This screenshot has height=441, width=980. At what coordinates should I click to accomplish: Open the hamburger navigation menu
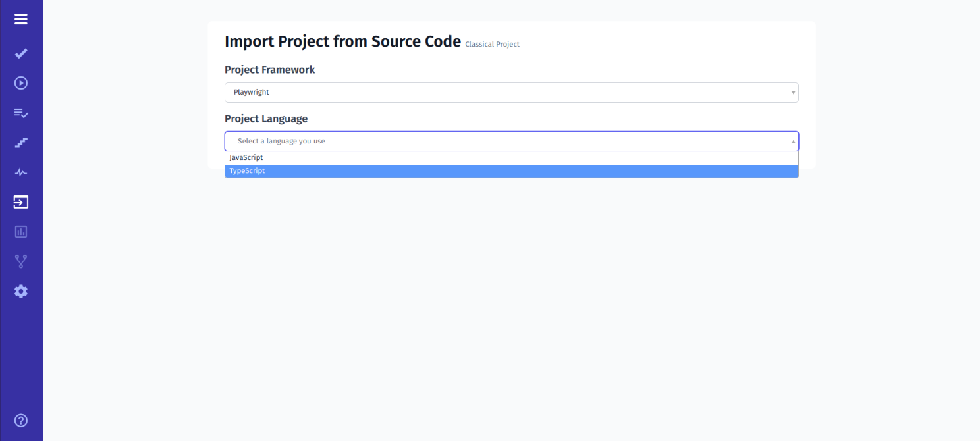click(20, 19)
